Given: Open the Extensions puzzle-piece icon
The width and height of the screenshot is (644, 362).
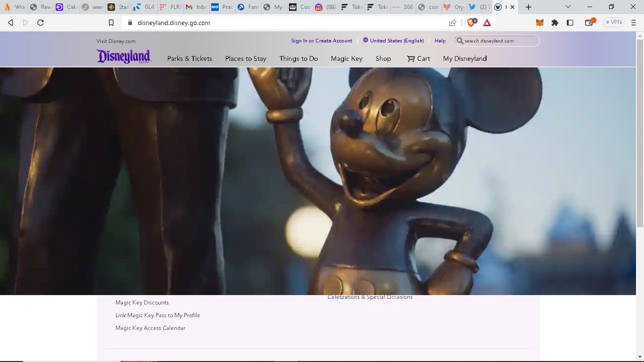Looking at the screenshot, I should [555, 23].
